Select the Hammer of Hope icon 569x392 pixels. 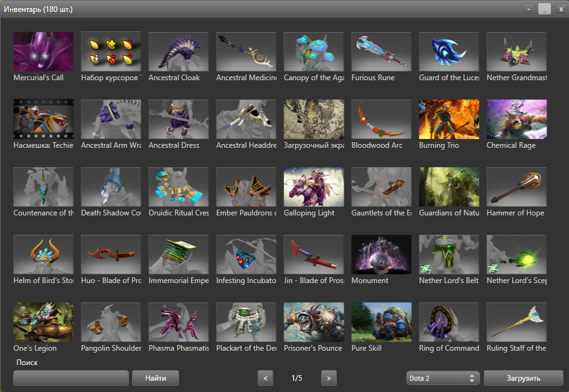pos(517,187)
